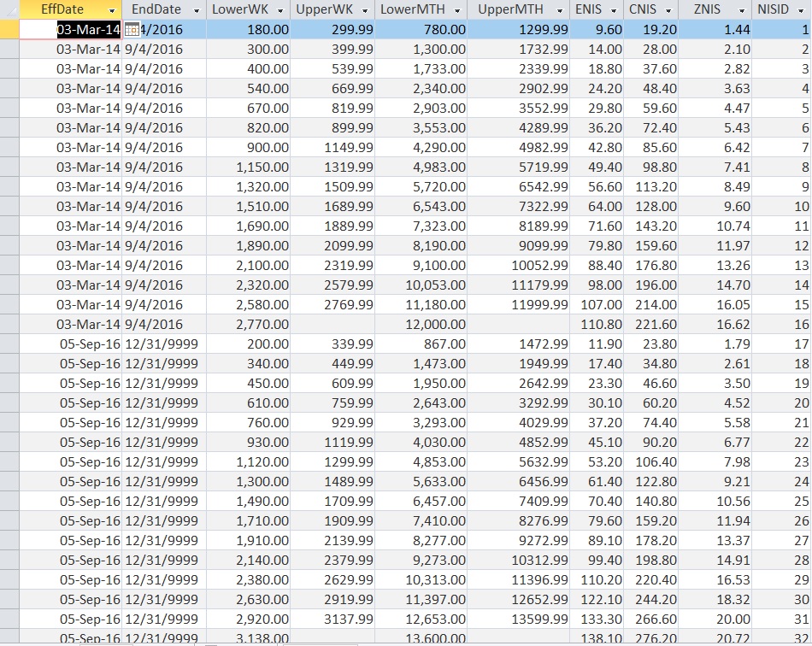The height and width of the screenshot is (646, 812).
Task: Click EndDate cell in NISID 5 row
Action: (164, 109)
